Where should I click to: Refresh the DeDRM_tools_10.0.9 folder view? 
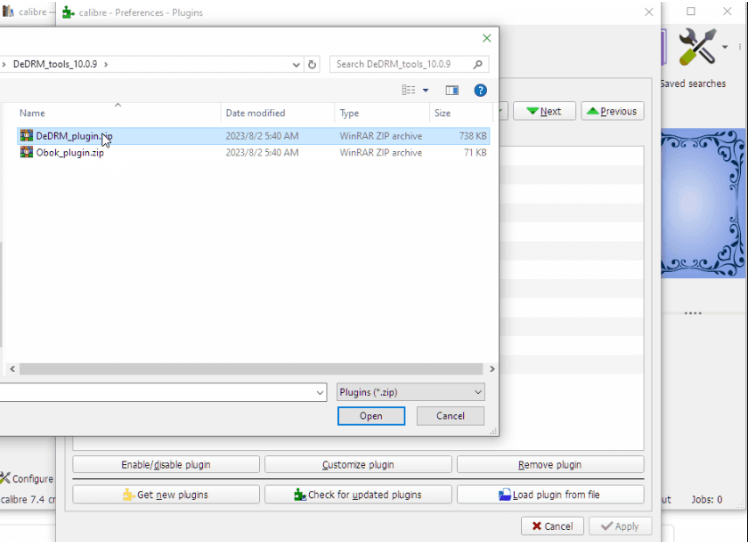coord(312,64)
